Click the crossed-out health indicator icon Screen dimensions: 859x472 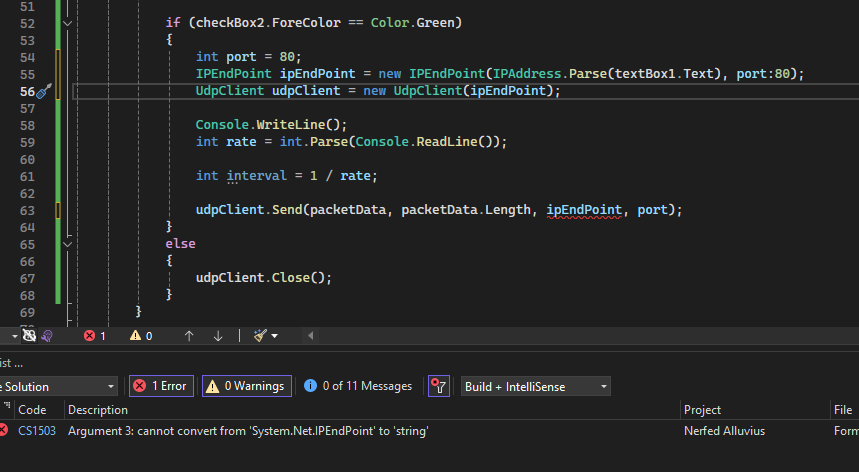pyautogui.click(x=29, y=336)
